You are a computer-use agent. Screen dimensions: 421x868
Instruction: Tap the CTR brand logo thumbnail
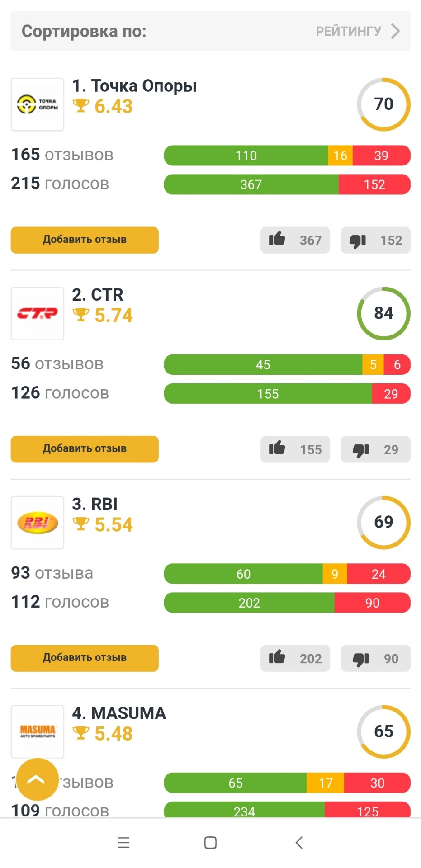tap(37, 313)
